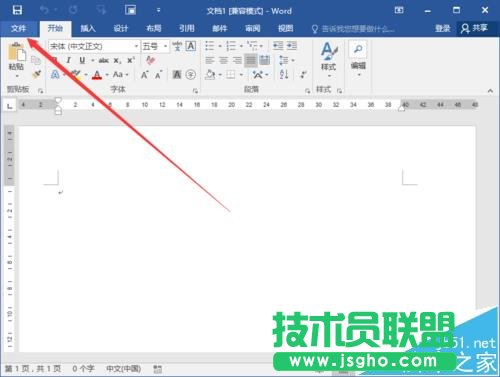The height and width of the screenshot is (377, 500).
Task: Open Ribbon Display Options in title bar
Action: tap(399, 10)
